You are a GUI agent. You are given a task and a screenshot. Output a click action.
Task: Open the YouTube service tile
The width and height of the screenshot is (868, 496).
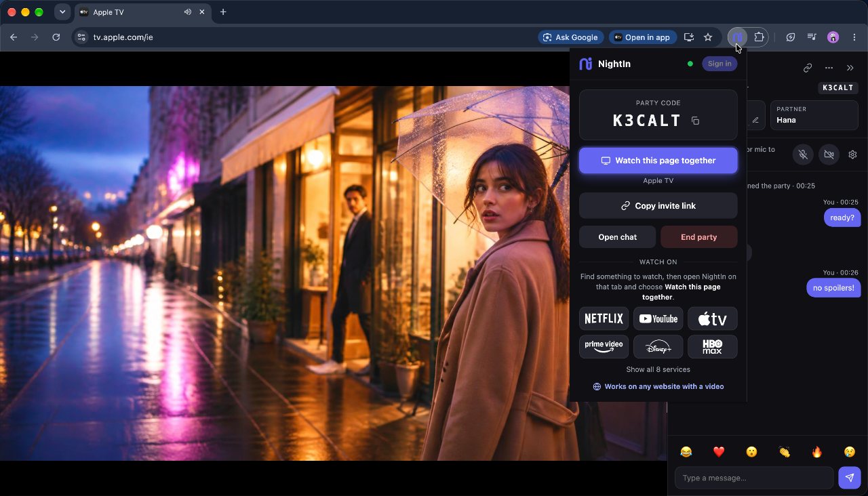click(x=658, y=318)
